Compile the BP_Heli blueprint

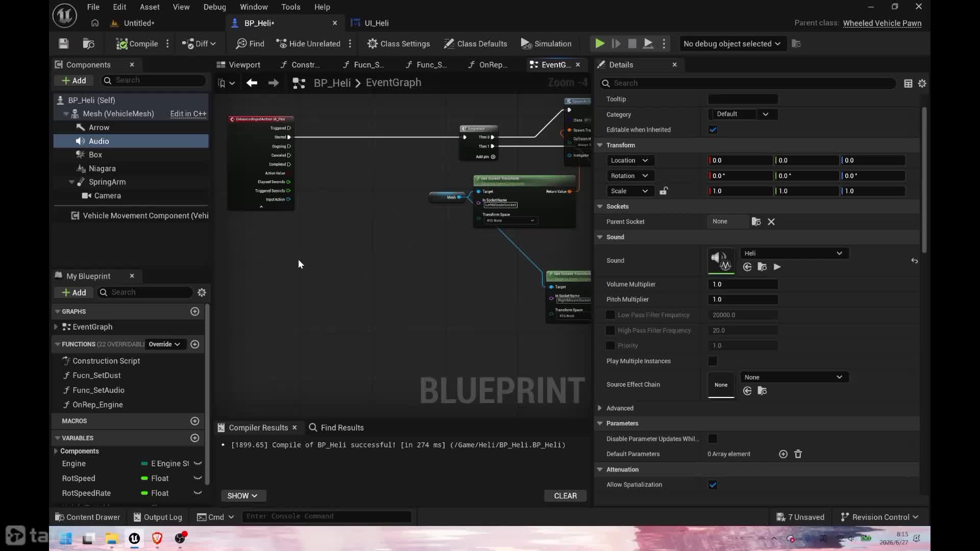click(137, 44)
